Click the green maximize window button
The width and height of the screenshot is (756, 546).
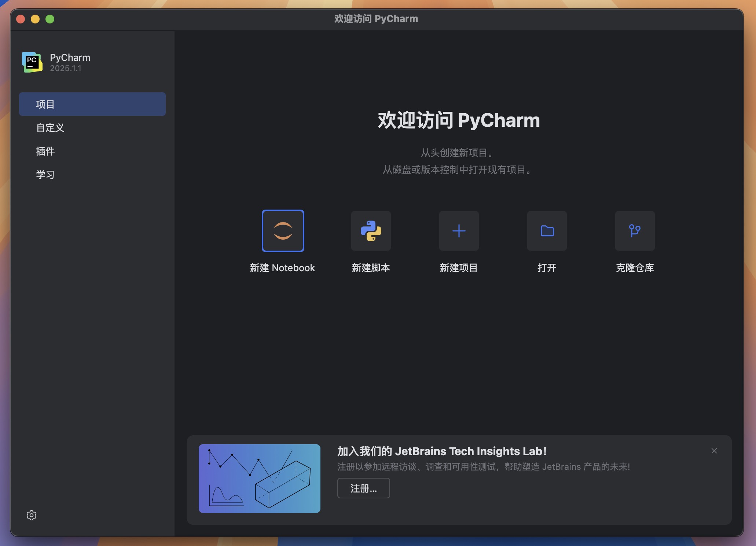50,19
